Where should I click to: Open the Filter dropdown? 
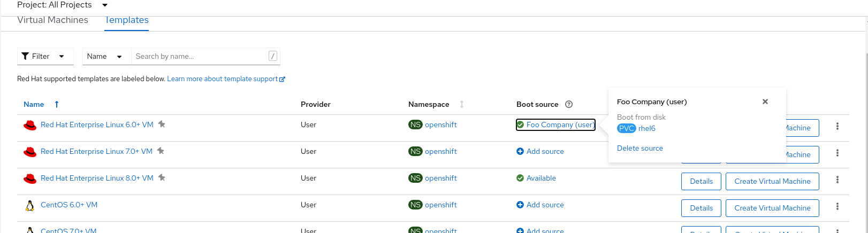[x=45, y=56]
